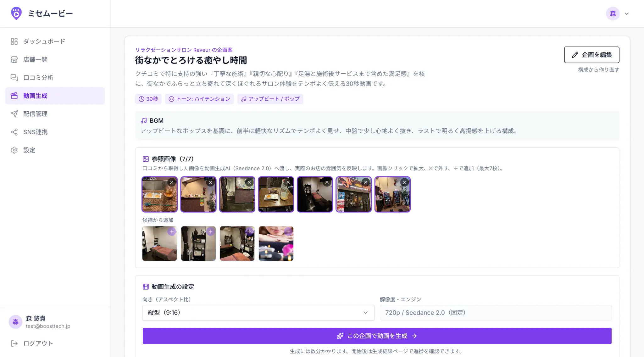The height and width of the screenshot is (357, 644).
Task: Click the ログアウト button
Action: (32, 343)
